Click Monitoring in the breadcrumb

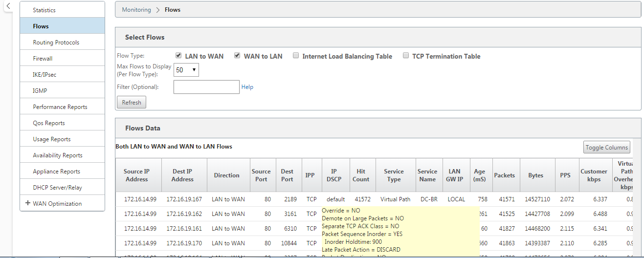pyautogui.click(x=136, y=9)
